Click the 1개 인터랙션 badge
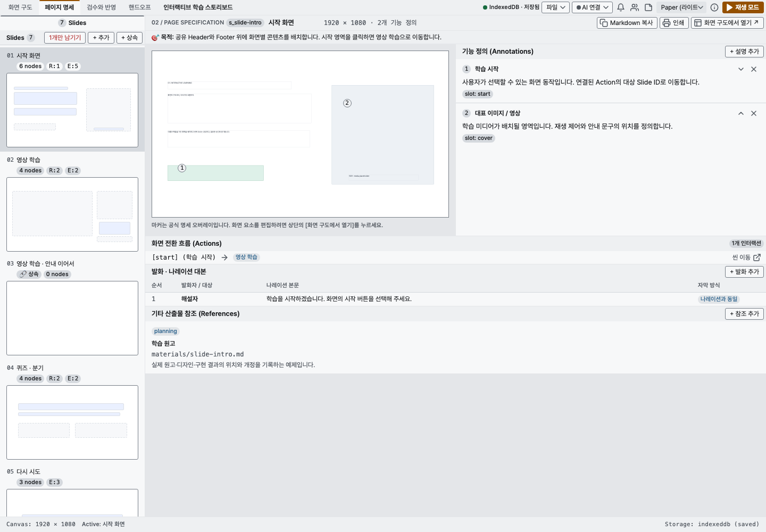 (746, 244)
